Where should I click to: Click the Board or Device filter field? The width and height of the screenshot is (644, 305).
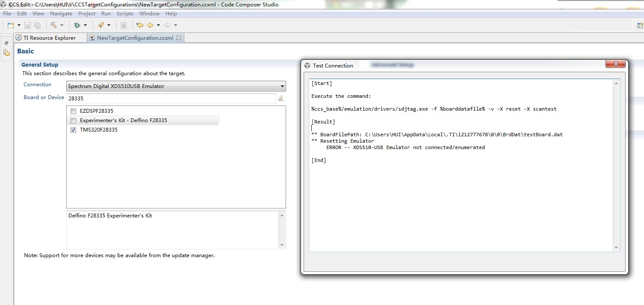point(171,98)
